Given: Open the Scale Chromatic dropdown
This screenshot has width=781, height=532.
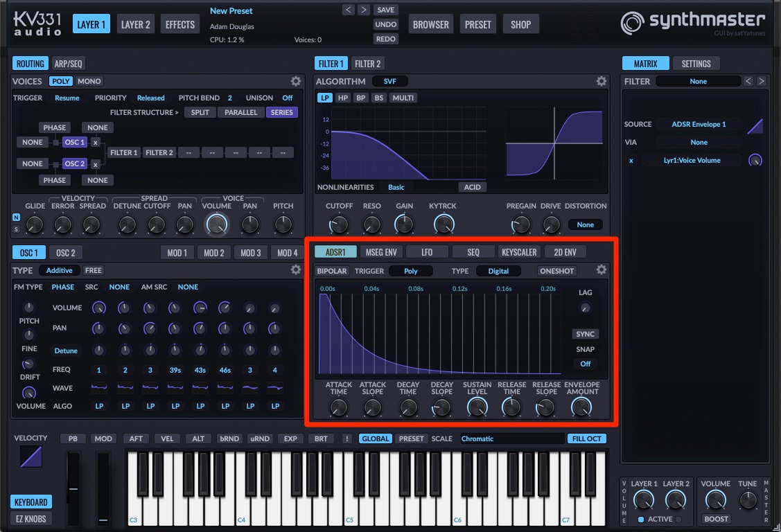Looking at the screenshot, I should point(511,438).
